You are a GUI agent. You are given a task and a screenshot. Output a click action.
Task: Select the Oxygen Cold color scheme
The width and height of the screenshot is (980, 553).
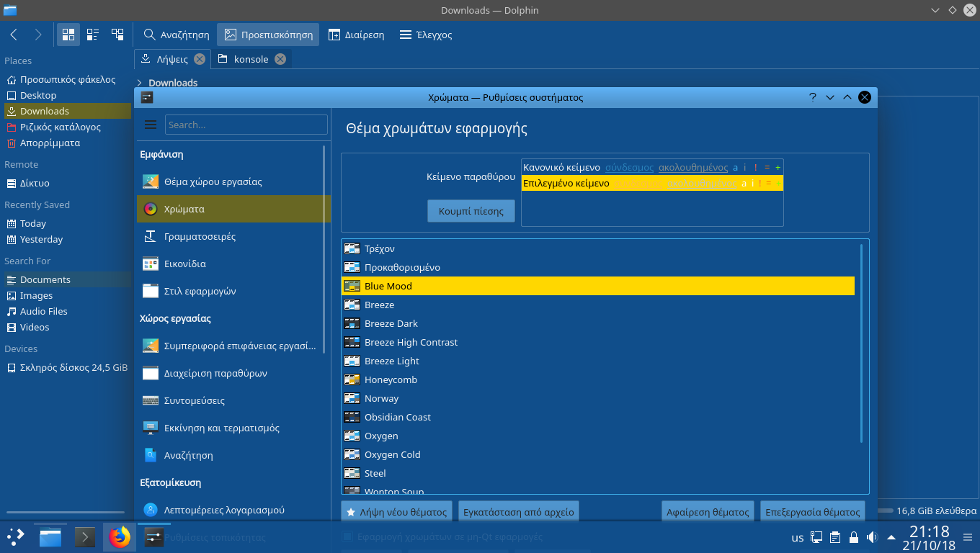click(598, 454)
